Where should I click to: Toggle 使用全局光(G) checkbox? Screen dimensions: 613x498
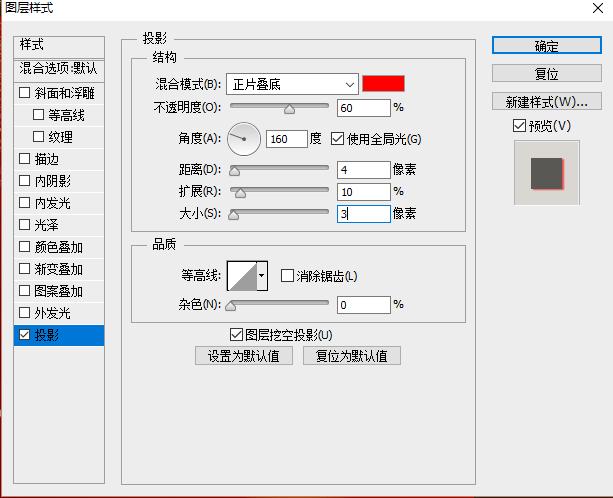tap(337, 139)
